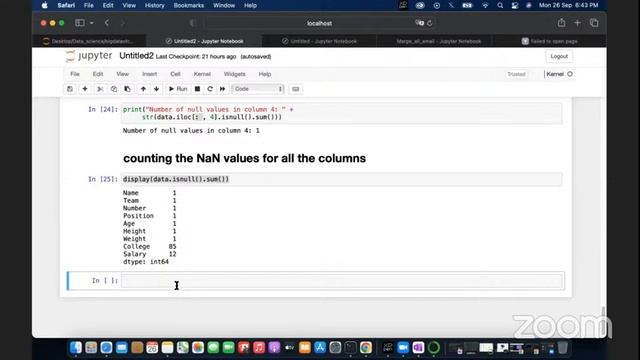The image size is (640, 360).
Task: Move selected cell down
Action: click(156, 89)
